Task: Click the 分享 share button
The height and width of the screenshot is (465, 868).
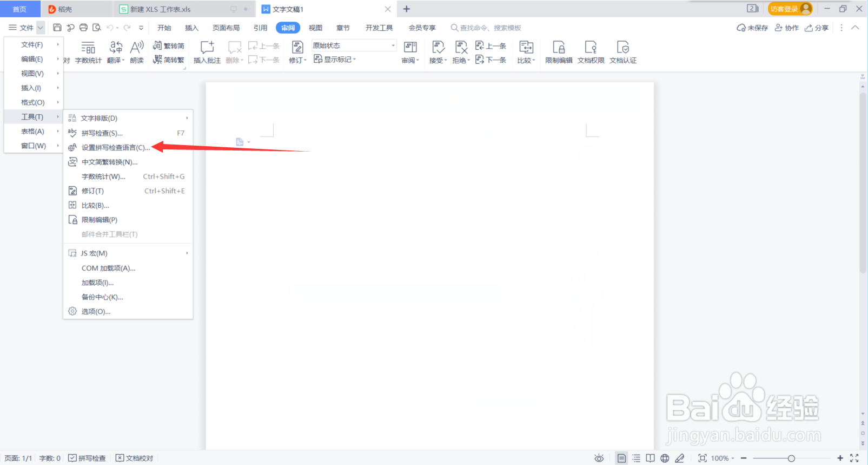Action: point(817,28)
